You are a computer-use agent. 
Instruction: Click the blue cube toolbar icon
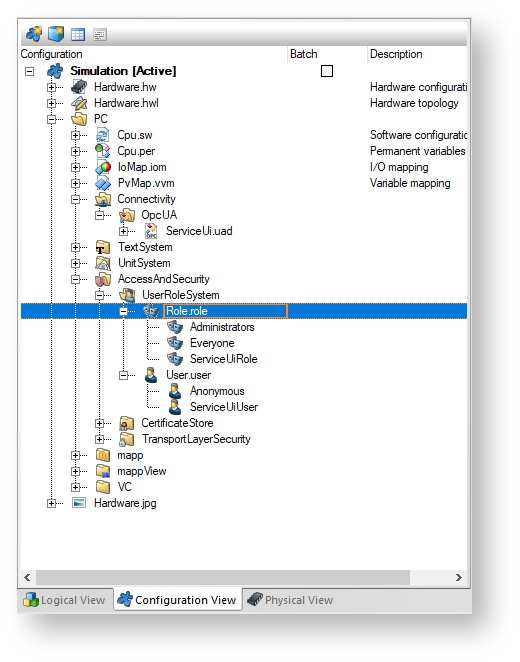tap(55, 34)
